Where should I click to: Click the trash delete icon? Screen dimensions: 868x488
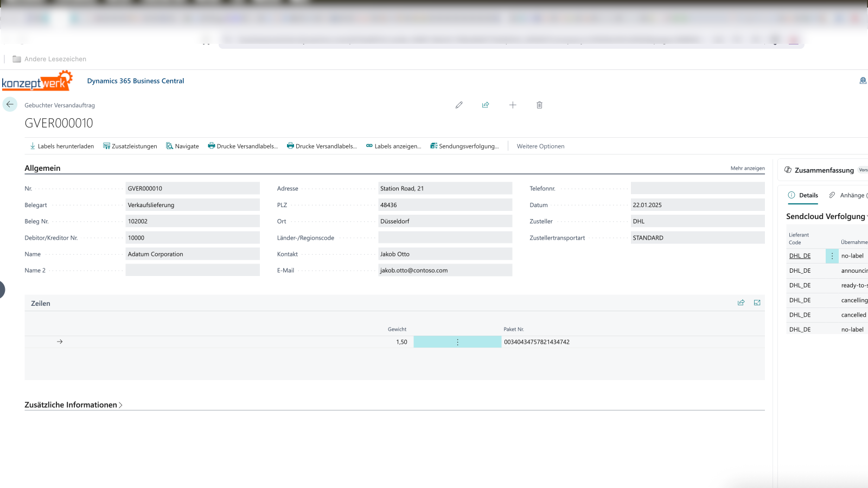539,105
